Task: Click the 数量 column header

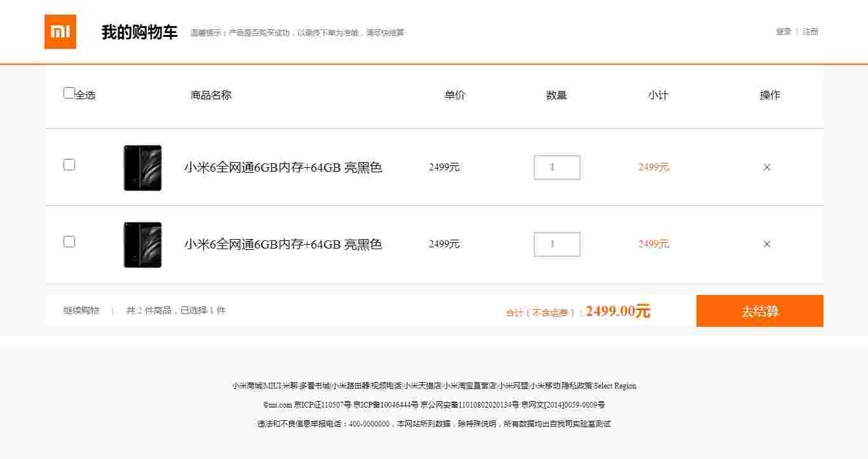Action: click(x=557, y=95)
